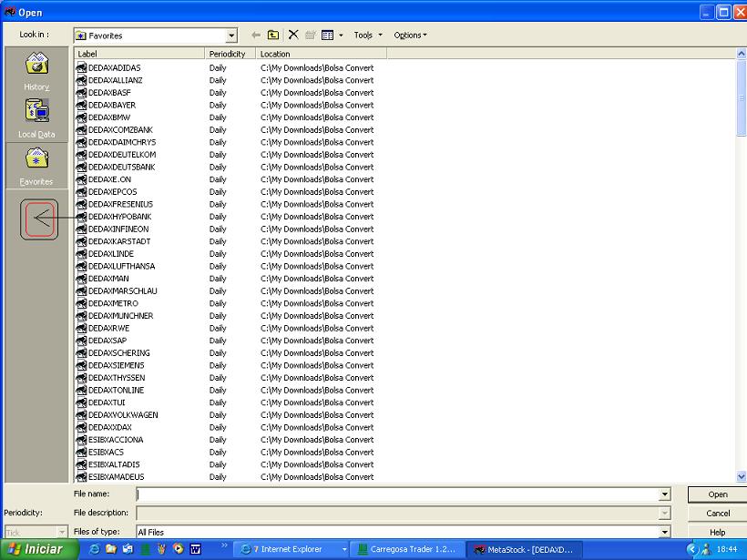Select DEDAXRWE in the list
747x560 pixels.
click(109, 328)
